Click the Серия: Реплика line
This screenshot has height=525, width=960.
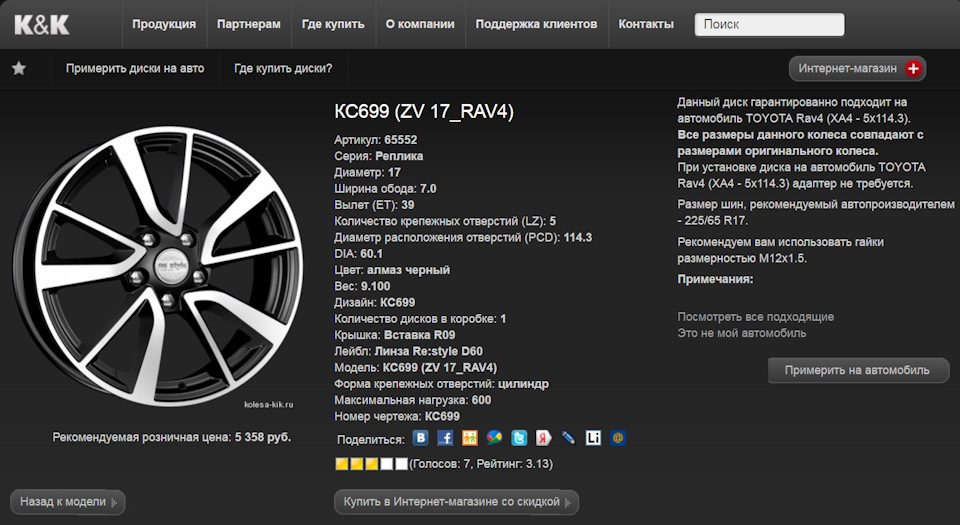click(x=378, y=156)
